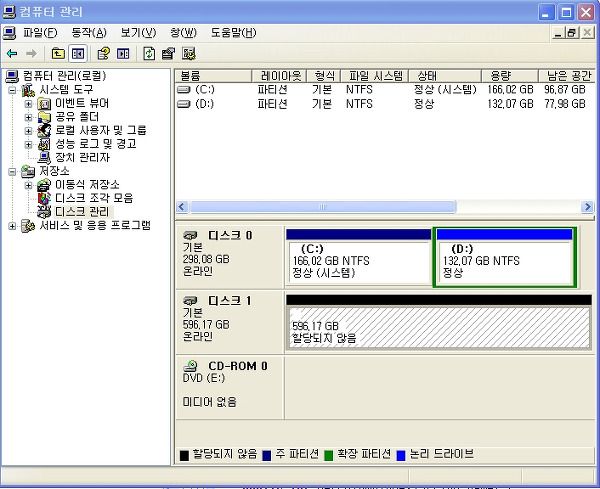Open the 보기(V) menu
This screenshot has height=489, width=600.
pos(139,33)
